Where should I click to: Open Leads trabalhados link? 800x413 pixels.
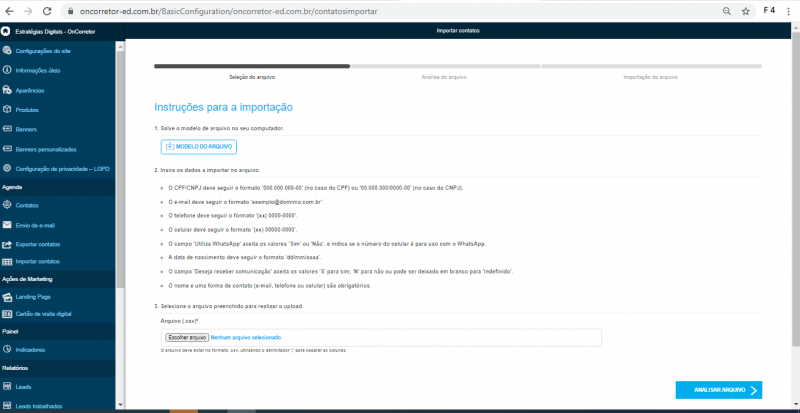click(x=39, y=406)
